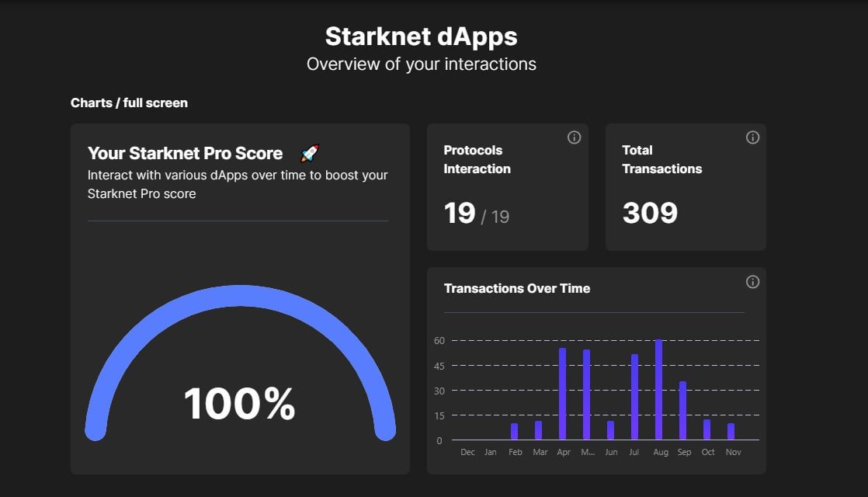Click the info icon on Protocols Interaction card
Screen dimensions: 868x497
point(574,137)
